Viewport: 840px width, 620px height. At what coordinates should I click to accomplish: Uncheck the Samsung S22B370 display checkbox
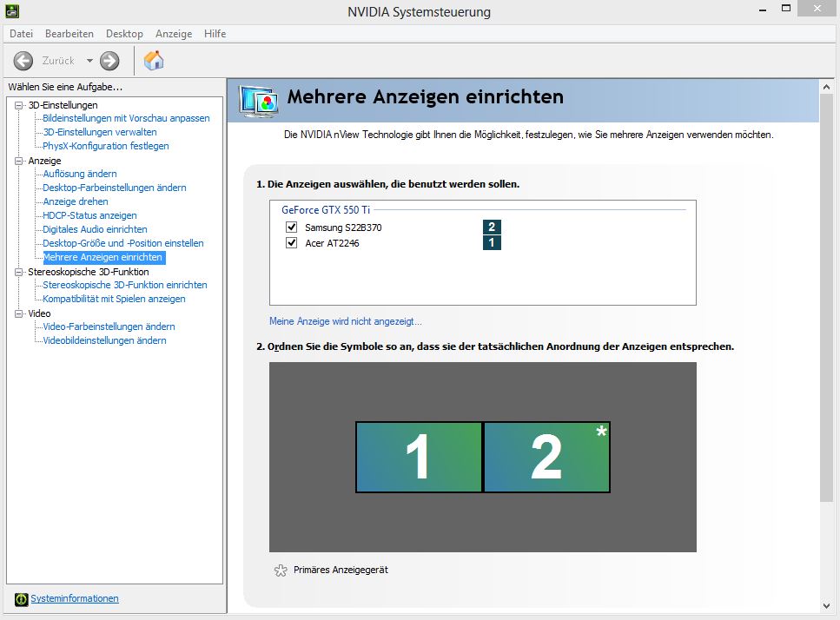291,227
